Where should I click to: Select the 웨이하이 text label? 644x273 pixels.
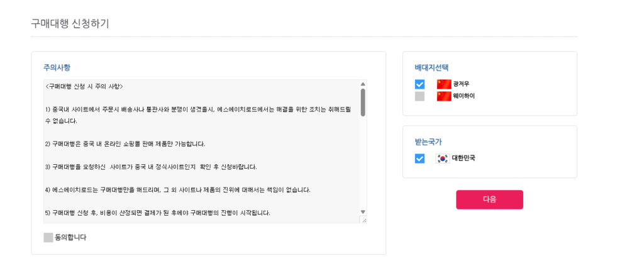(x=464, y=96)
